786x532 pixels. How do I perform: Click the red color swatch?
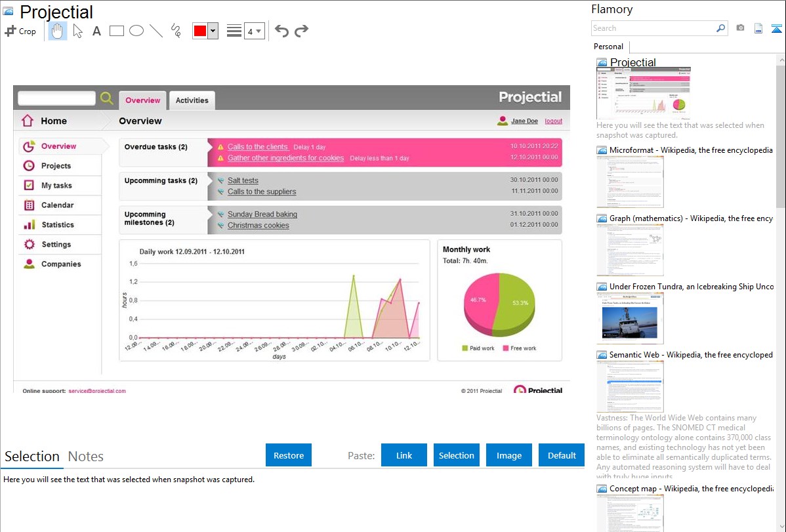[x=200, y=31]
